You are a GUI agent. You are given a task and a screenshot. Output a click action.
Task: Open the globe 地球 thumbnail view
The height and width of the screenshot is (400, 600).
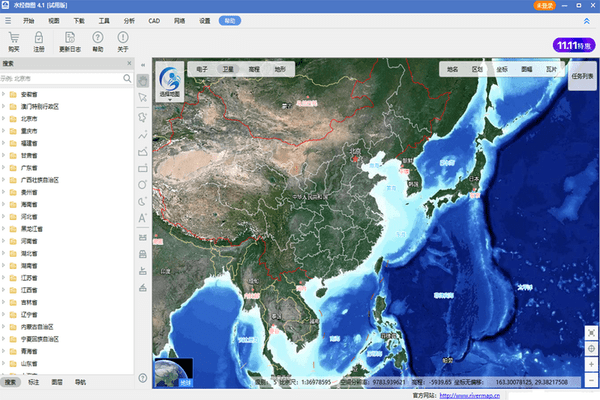(x=172, y=370)
